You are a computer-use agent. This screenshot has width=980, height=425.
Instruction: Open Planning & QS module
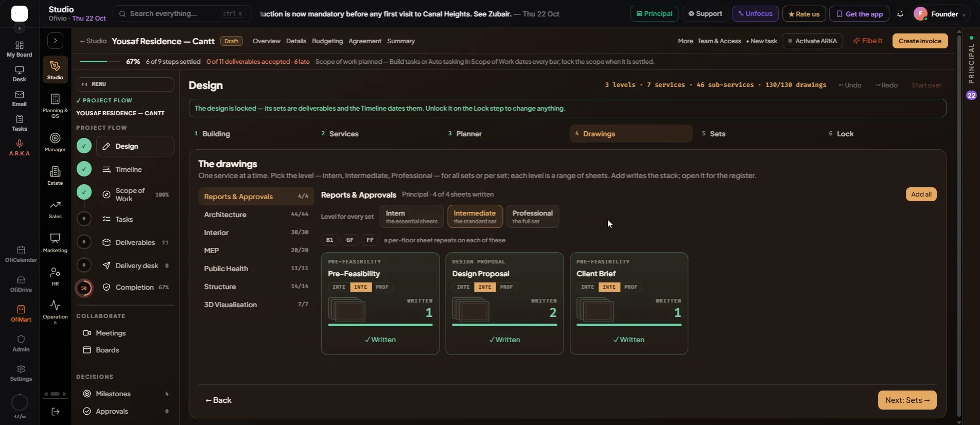click(55, 105)
